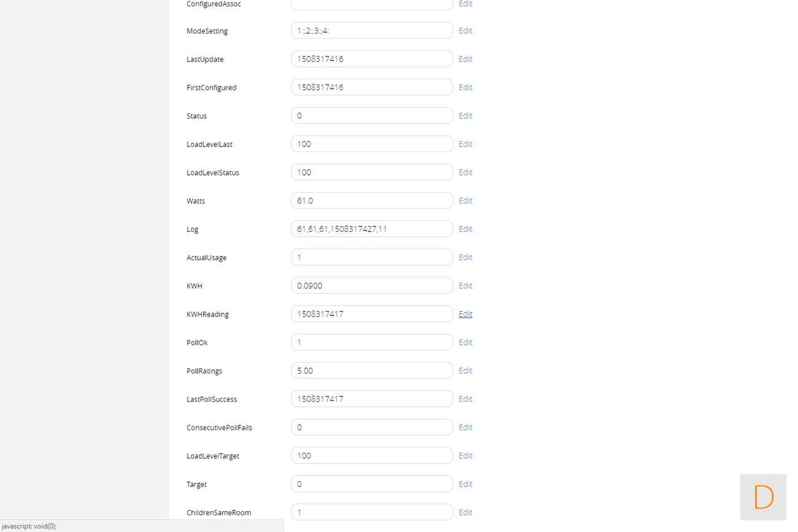The image size is (798, 532).
Task: Click the LastPollSuccess text box
Action: 371,399
